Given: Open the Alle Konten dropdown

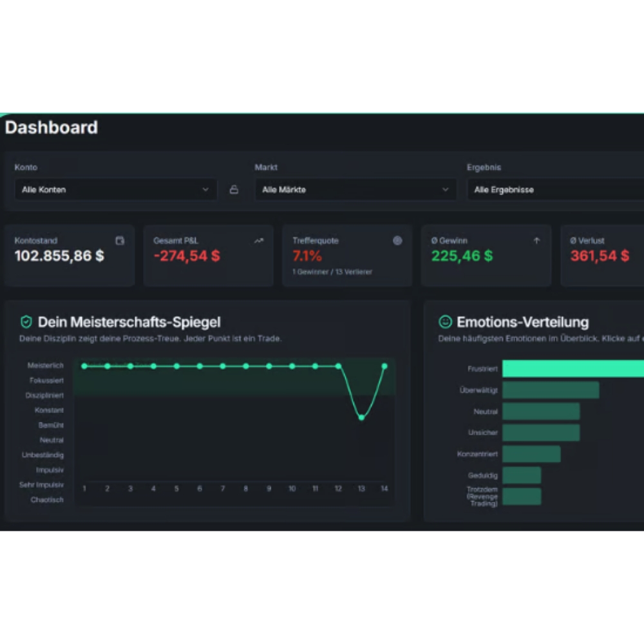Looking at the screenshot, I should (116, 190).
